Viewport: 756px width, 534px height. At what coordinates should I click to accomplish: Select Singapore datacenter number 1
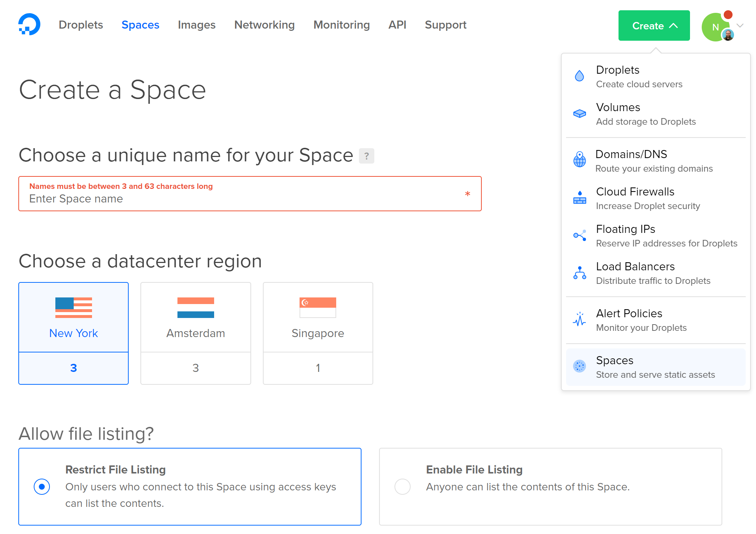click(318, 368)
